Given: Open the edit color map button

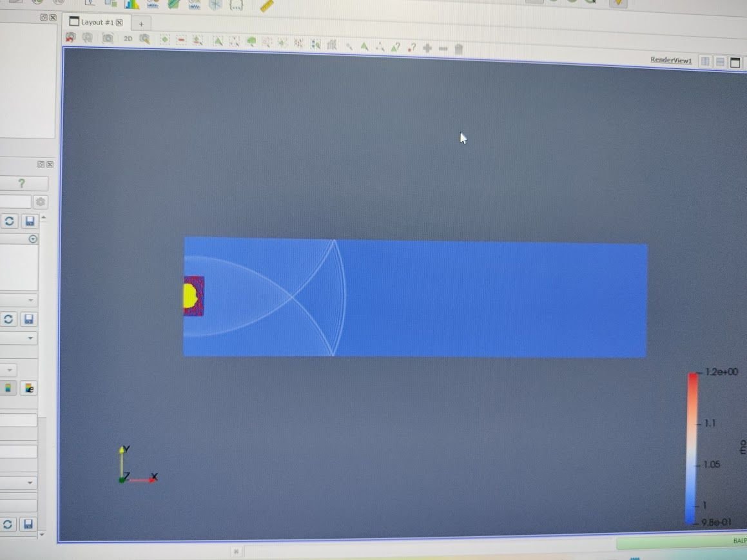Looking at the screenshot, I should [x=28, y=388].
